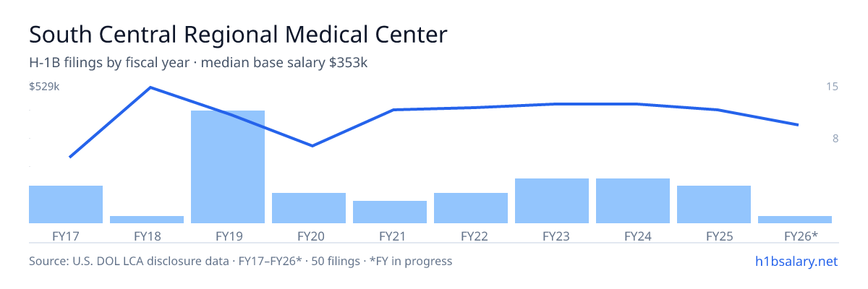Click the median base salary subtitle

coord(284,63)
